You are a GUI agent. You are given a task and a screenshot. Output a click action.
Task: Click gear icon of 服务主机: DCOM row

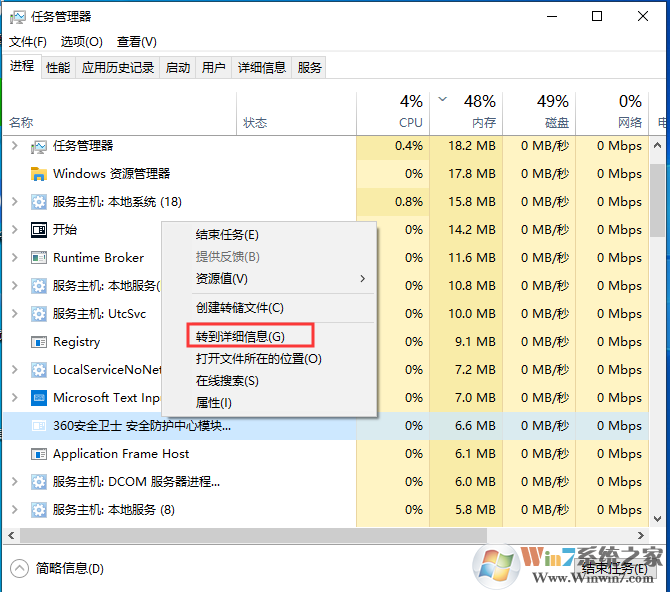[38, 482]
